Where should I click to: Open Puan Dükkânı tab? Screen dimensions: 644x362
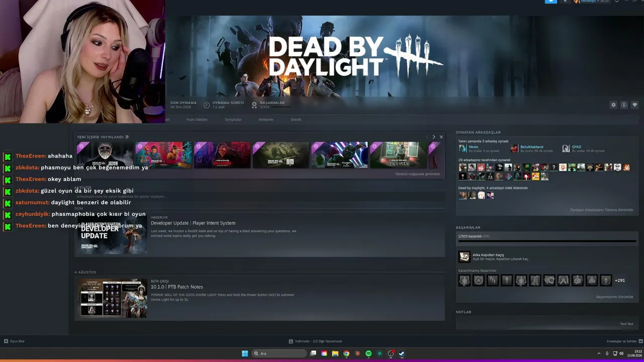(197, 120)
